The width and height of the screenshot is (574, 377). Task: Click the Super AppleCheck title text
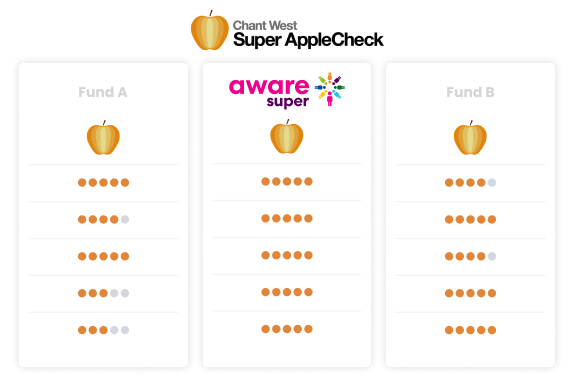(x=309, y=40)
